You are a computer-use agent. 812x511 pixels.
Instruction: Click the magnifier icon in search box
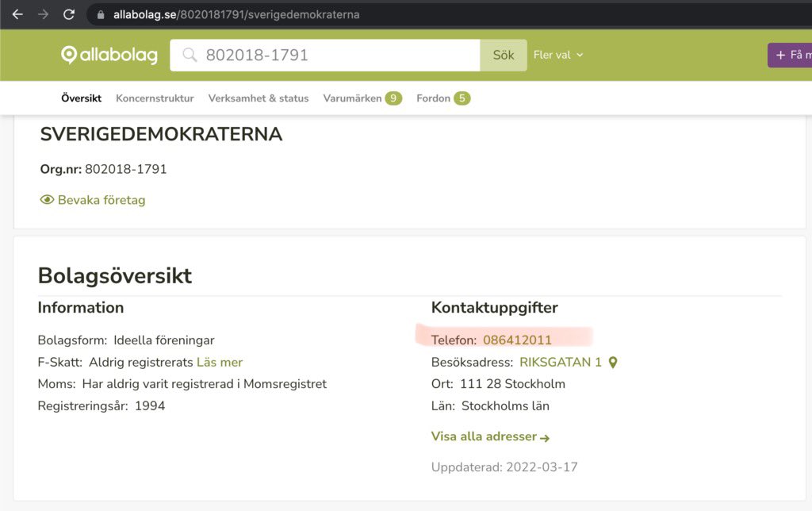coord(190,55)
